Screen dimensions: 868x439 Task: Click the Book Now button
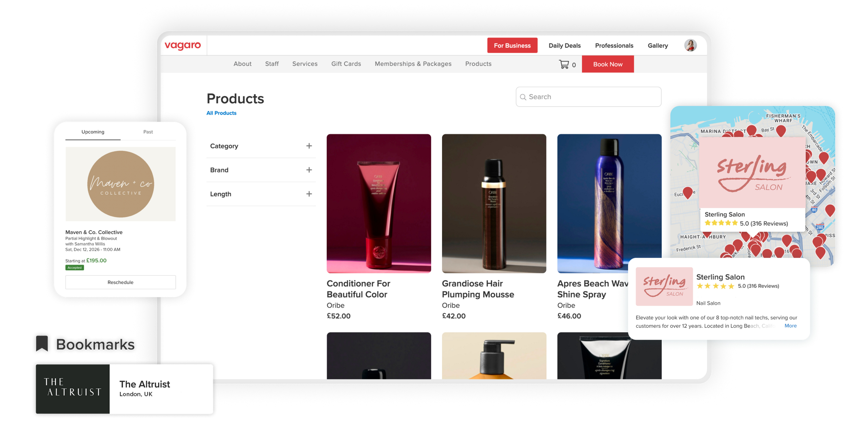[608, 64]
